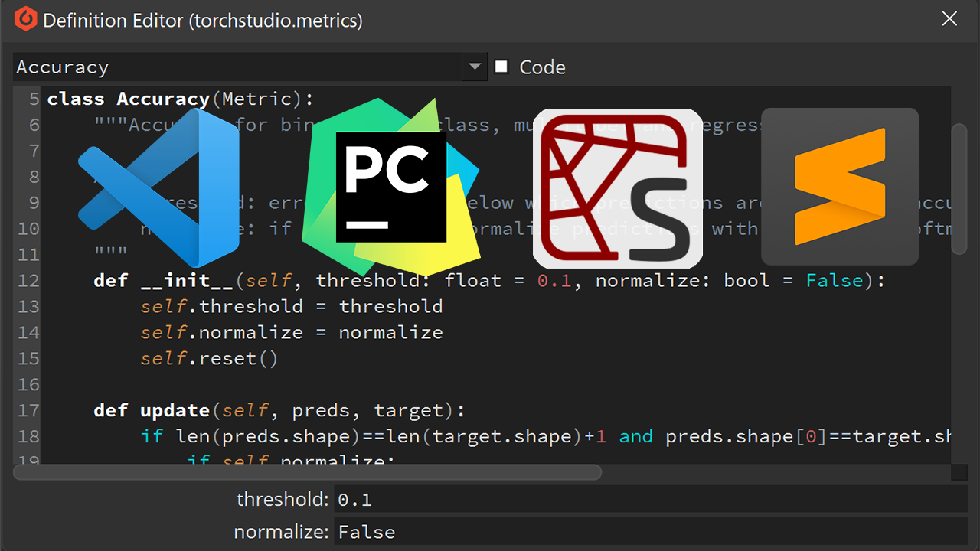Enable the Code checkbox
Viewport: 980px width, 551px height.
click(x=501, y=67)
